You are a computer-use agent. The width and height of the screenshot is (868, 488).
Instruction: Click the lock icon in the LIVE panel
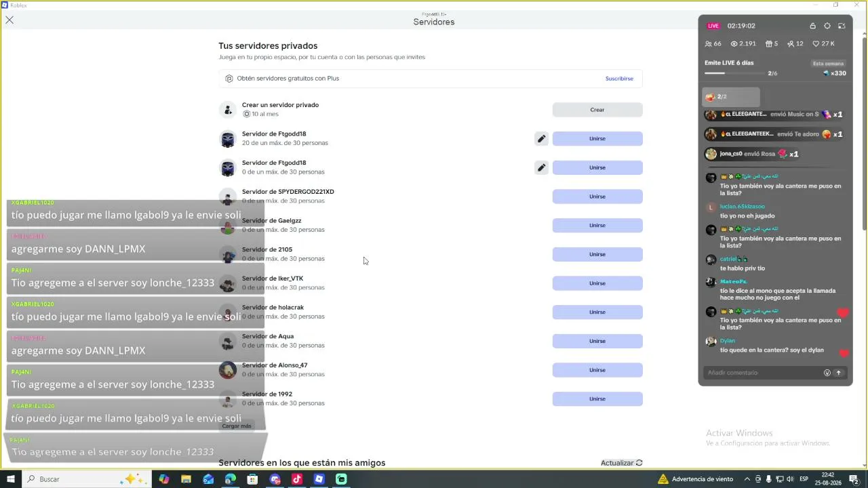point(812,26)
